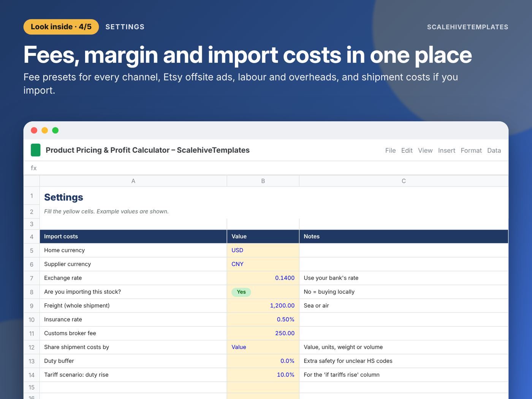Click the Tariff scenario value 10.0%
The height and width of the screenshot is (399, 532).
click(263, 375)
